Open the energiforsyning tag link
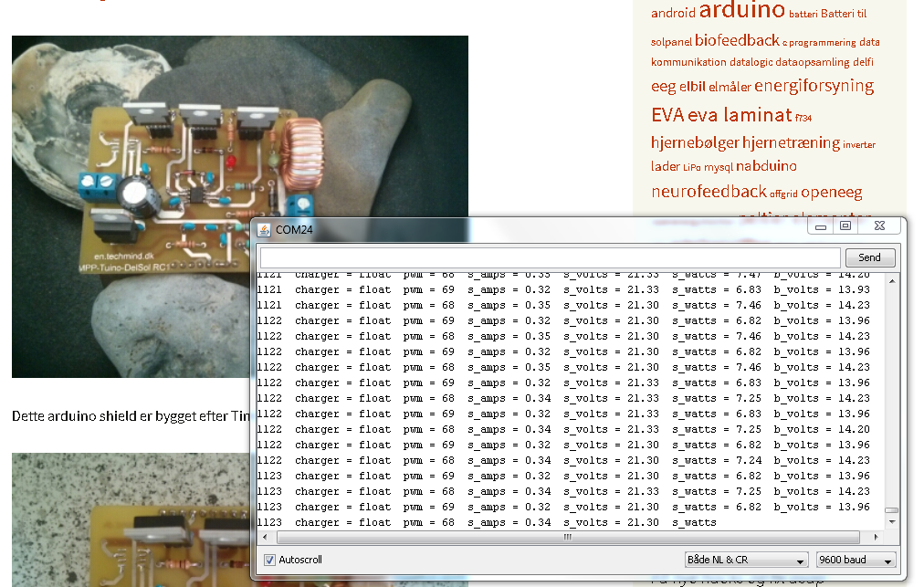924x587 pixels. 814,86
